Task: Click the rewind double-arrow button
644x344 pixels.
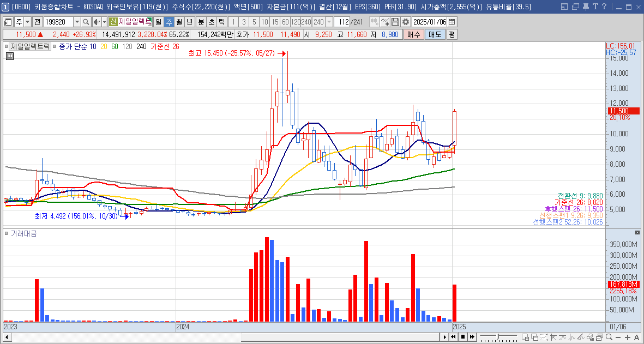Action: tap(454, 337)
